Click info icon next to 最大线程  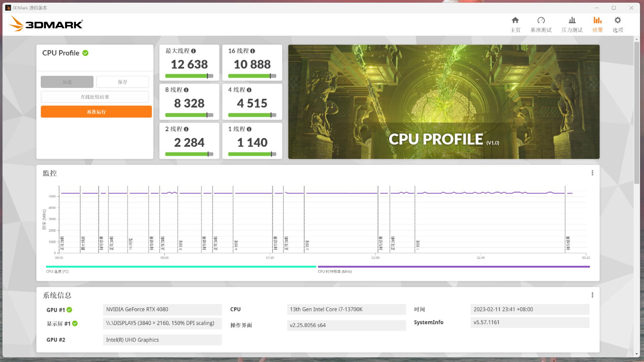point(194,51)
